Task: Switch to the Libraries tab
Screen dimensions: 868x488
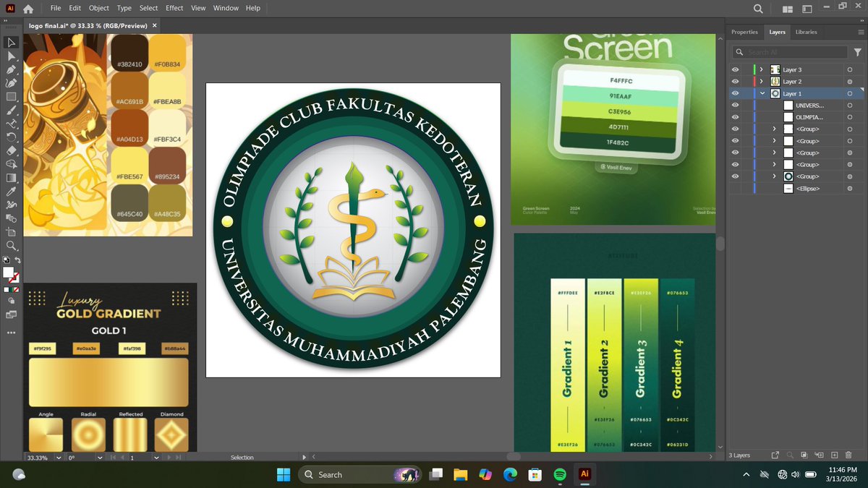Action: (806, 32)
